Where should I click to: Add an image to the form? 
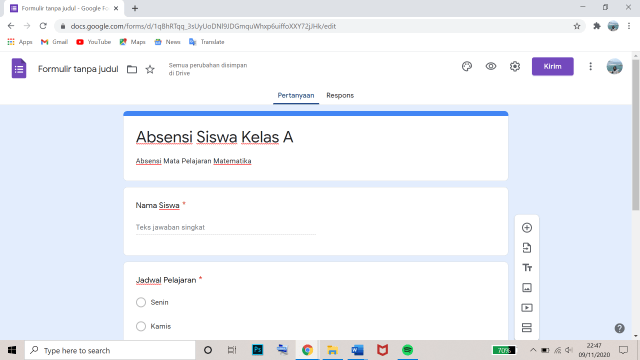pyautogui.click(x=527, y=288)
